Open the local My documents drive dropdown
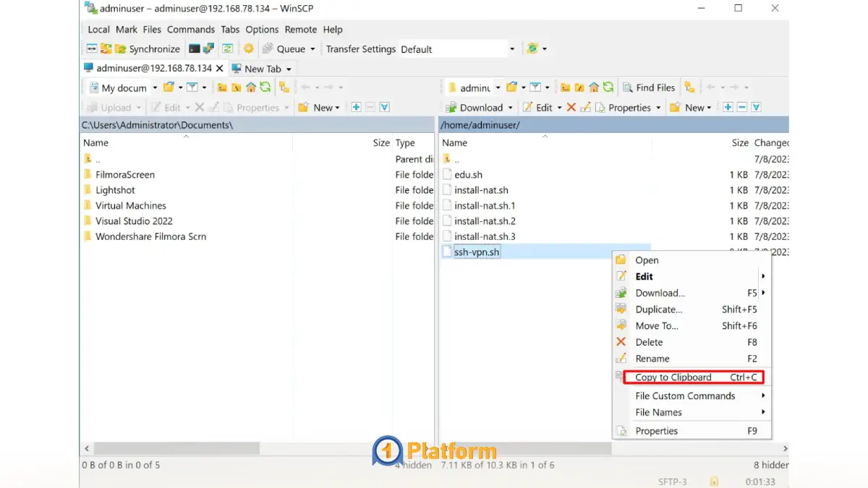Screen dimensions: 868x488 pyautogui.click(x=154, y=88)
